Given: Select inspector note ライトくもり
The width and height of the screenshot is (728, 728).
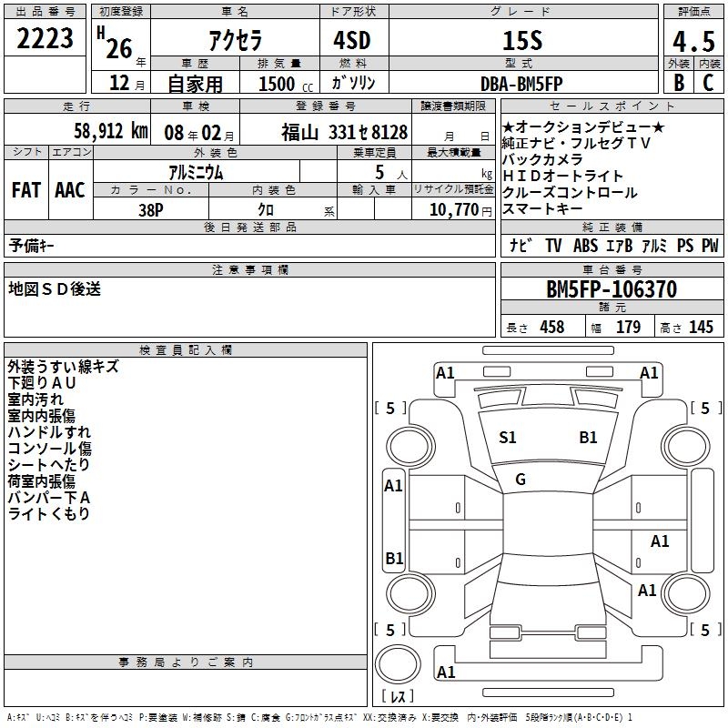Looking at the screenshot, I should coord(49,513).
